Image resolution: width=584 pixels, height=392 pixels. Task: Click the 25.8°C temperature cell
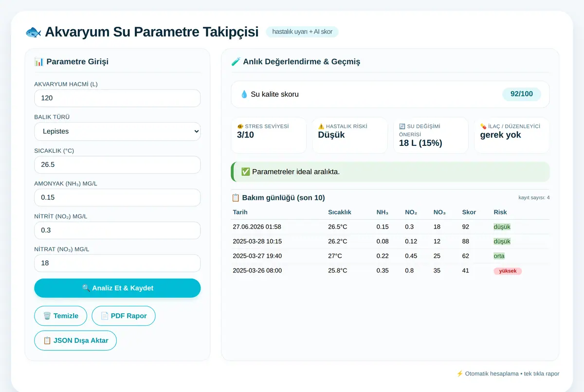tap(338, 270)
